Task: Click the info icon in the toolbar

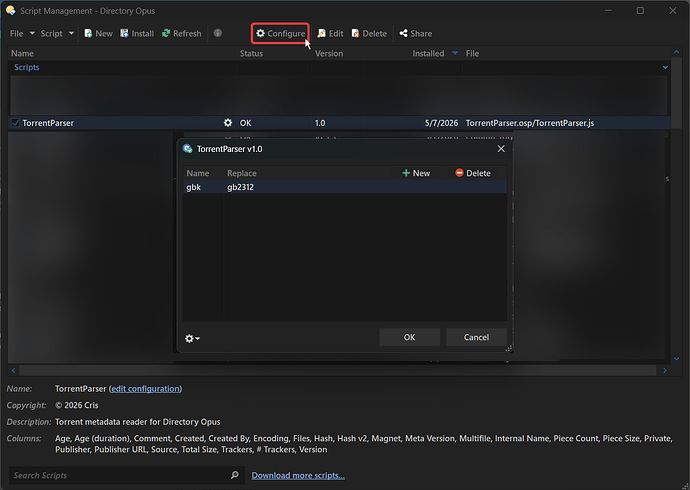Action: (217, 33)
